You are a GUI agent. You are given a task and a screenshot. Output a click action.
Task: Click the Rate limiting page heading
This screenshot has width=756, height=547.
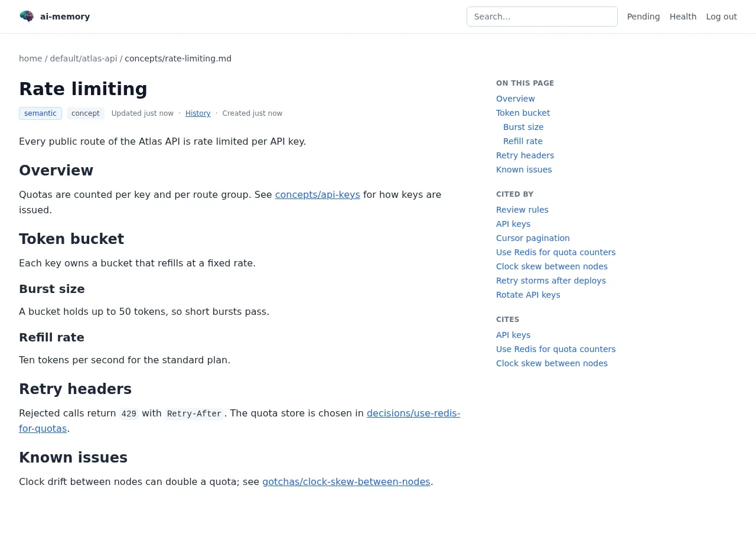coord(83,89)
